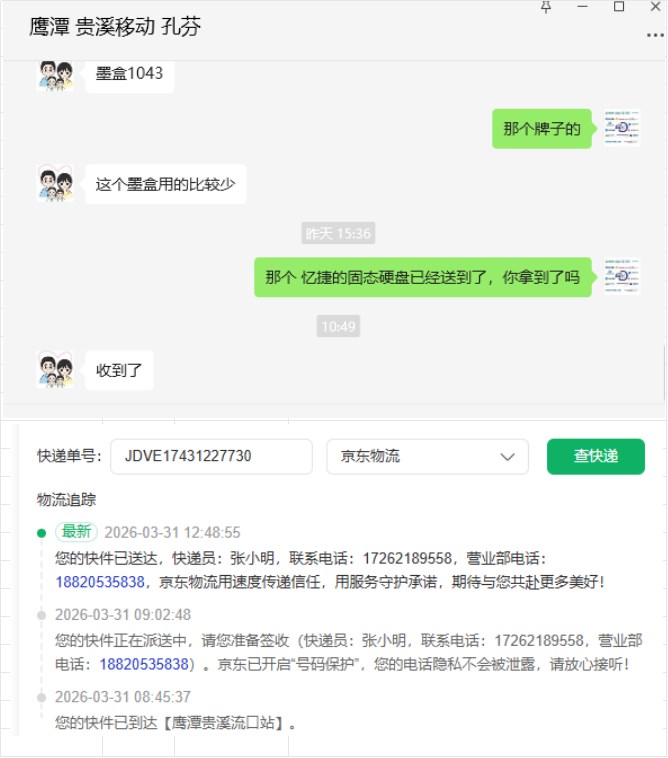Click the 查快递 search button
This screenshot has width=668, height=758.
pos(595,456)
